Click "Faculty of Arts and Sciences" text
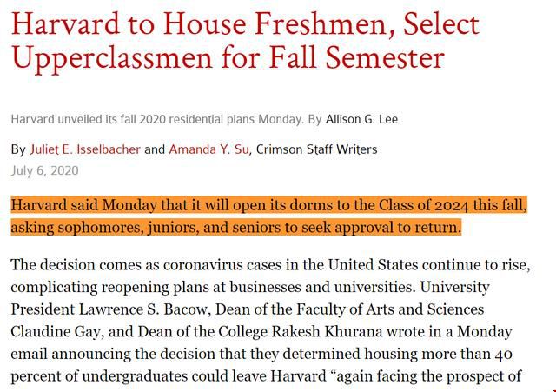 click(390, 309)
